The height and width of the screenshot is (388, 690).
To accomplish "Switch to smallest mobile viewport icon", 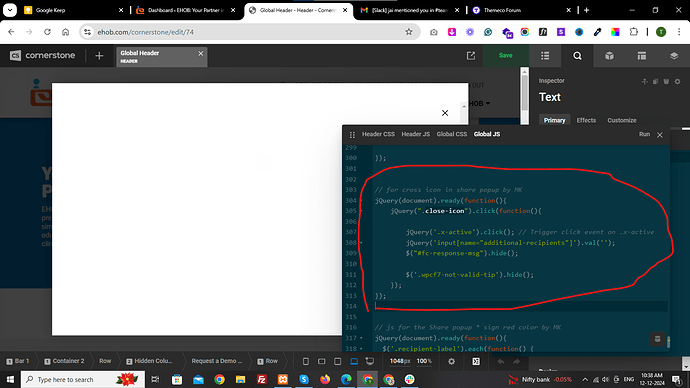I will (x=305, y=361).
